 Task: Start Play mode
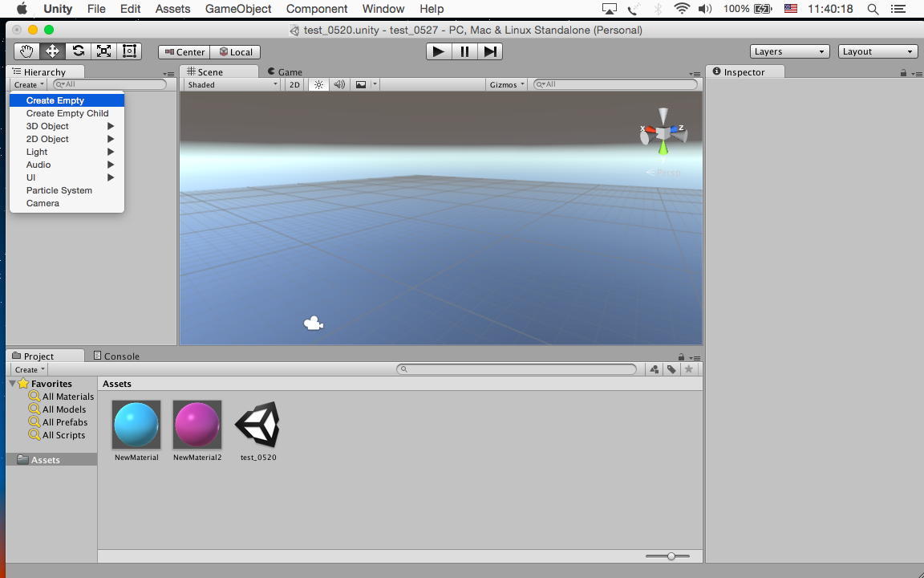pos(439,51)
